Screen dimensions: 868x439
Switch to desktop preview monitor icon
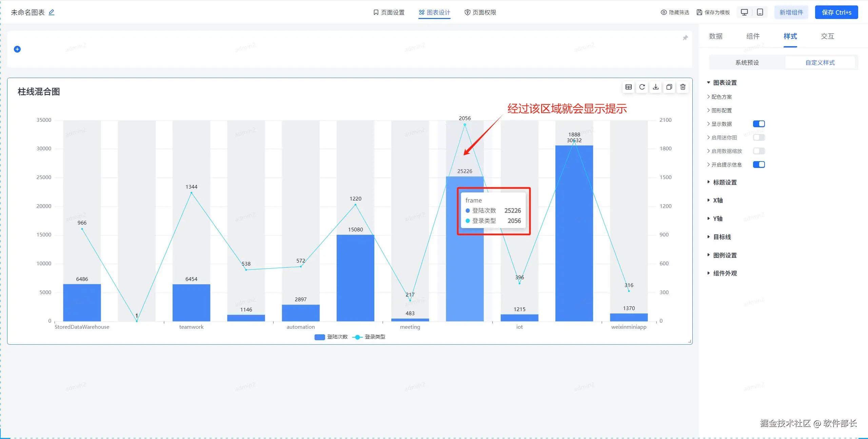point(744,12)
